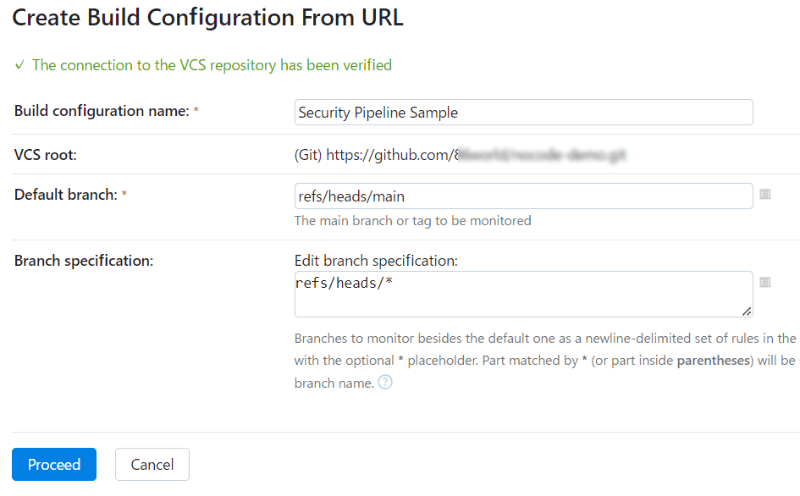
Task: Click the "Edit branch specification:" label
Action: 375,260
